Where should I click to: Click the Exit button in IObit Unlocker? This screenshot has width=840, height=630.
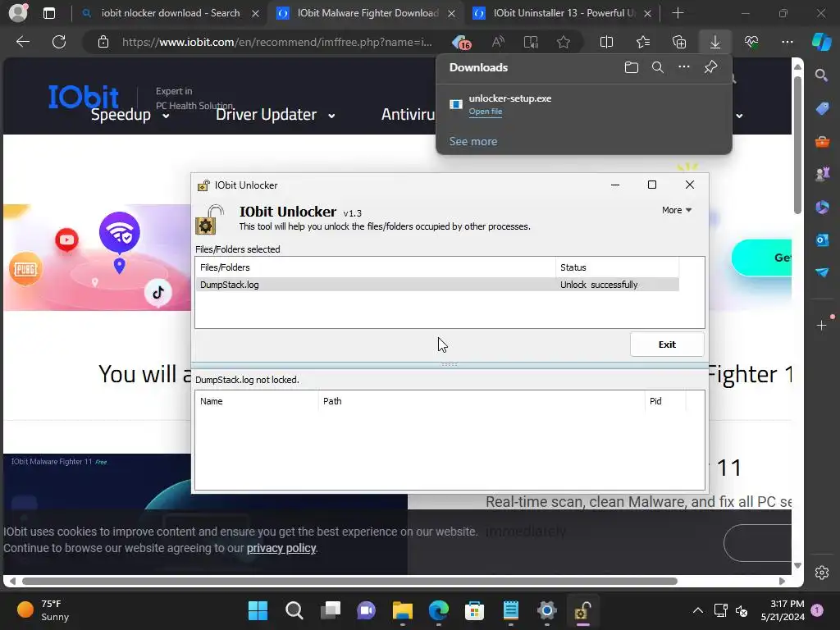click(x=666, y=345)
